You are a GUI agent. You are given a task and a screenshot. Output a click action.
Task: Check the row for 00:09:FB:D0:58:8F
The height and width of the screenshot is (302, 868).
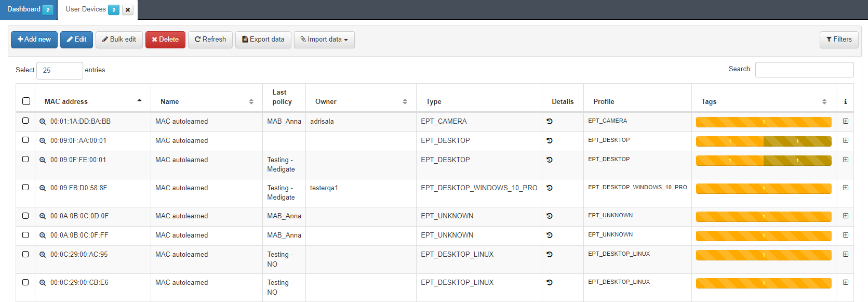[25, 187]
